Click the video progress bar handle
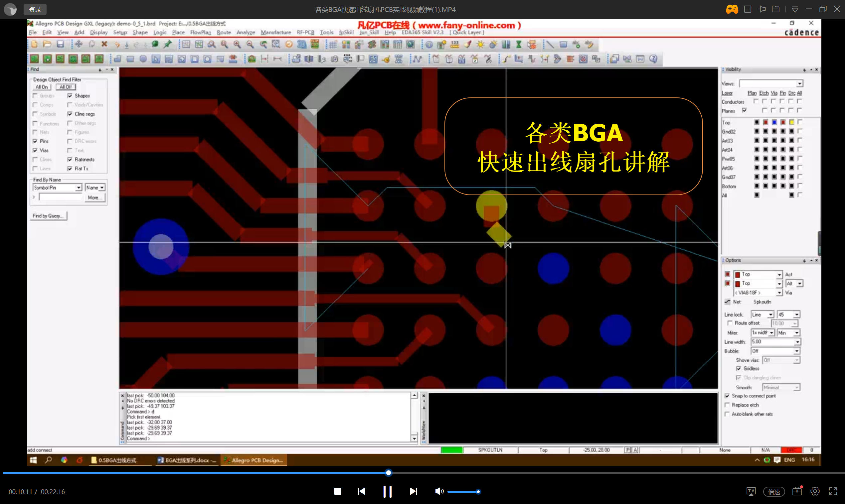Screen dimensions: 845x504 coord(388,472)
